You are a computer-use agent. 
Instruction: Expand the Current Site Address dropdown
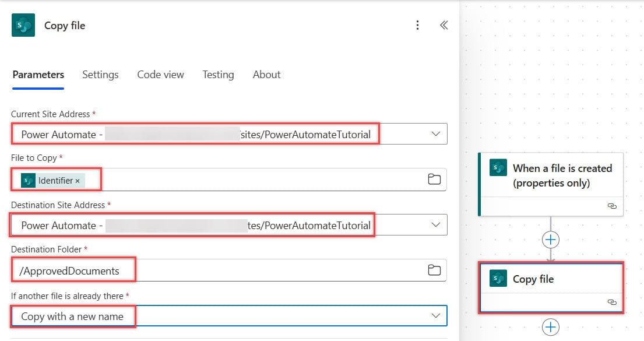(436, 134)
